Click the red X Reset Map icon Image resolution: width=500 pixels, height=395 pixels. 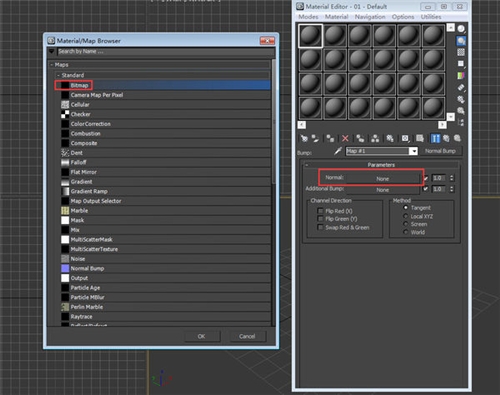345,138
